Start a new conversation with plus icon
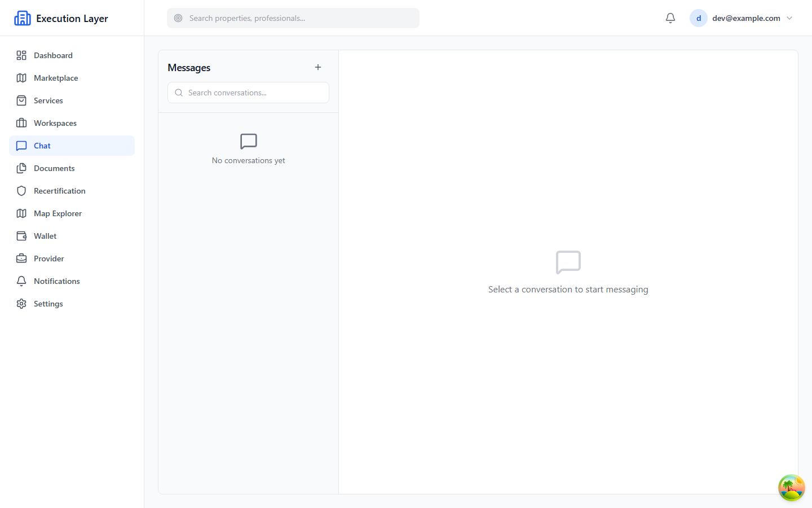 point(318,67)
